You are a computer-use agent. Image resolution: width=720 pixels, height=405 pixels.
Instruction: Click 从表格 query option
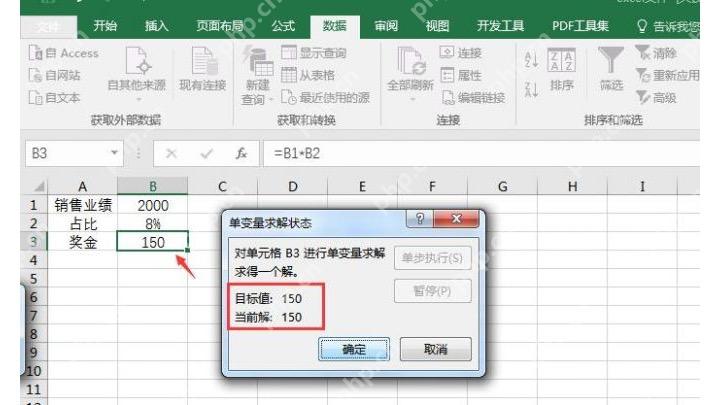click(x=308, y=75)
